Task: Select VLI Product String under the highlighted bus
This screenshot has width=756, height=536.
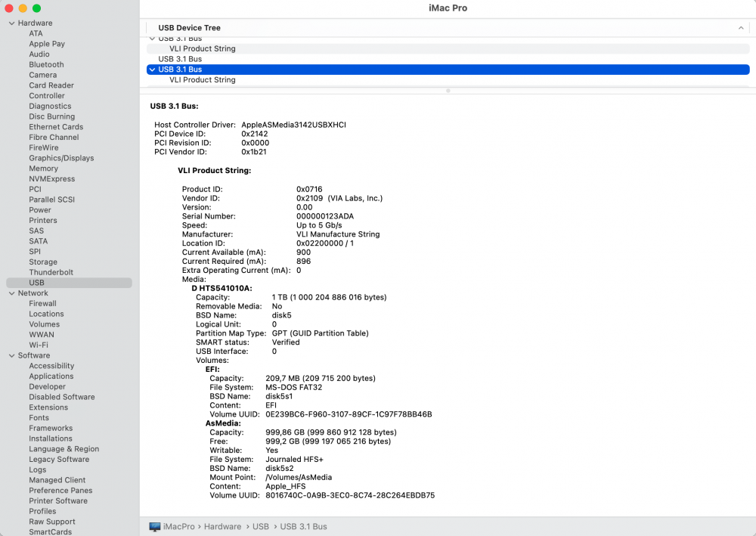Action: coord(448,80)
